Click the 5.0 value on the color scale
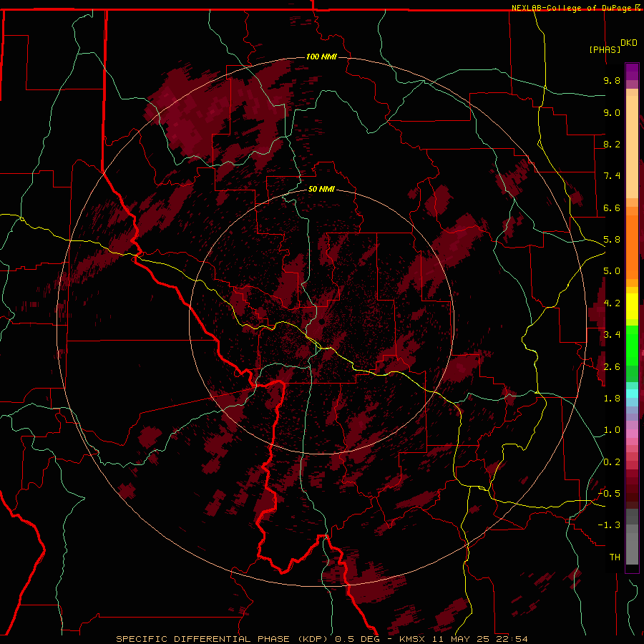 tap(612, 271)
